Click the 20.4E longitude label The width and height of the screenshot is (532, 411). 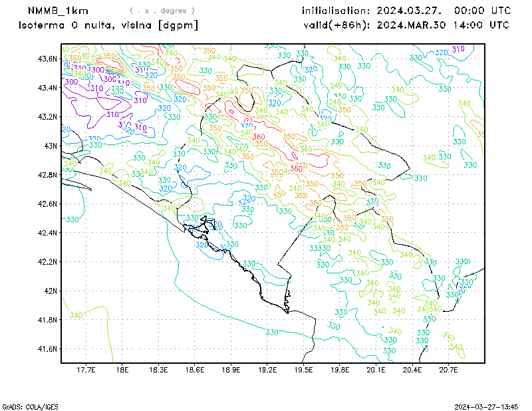[x=412, y=370]
